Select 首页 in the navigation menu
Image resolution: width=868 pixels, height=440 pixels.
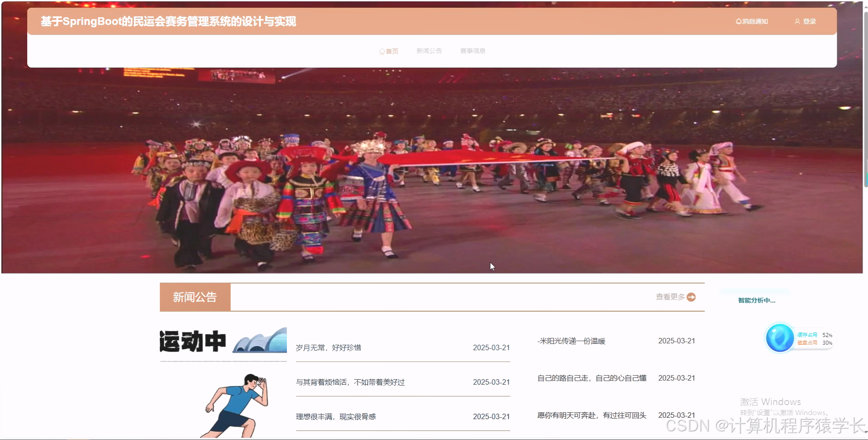click(x=391, y=51)
